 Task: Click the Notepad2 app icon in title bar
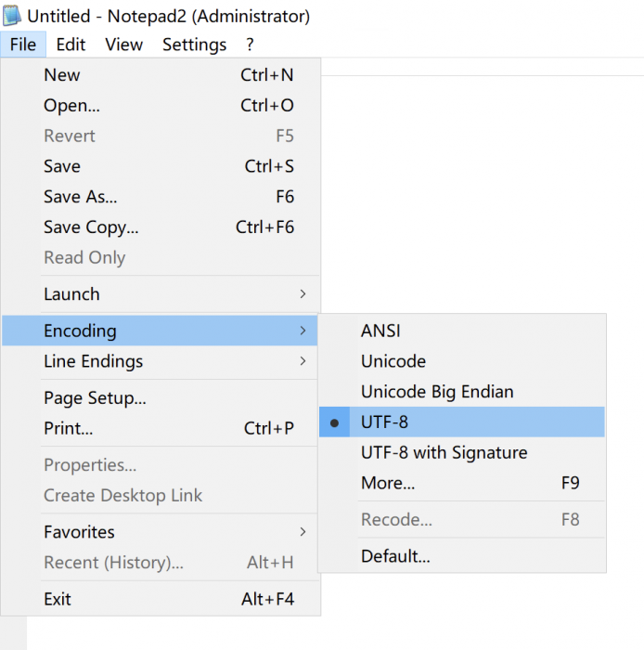tap(12, 16)
